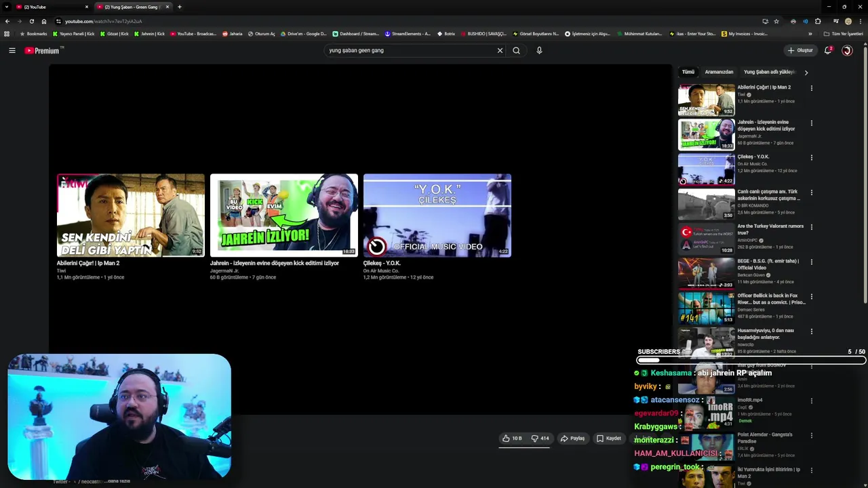The width and height of the screenshot is (868, 488).
Task: Open Chrome three-dot menu
Action: (860, 21)
